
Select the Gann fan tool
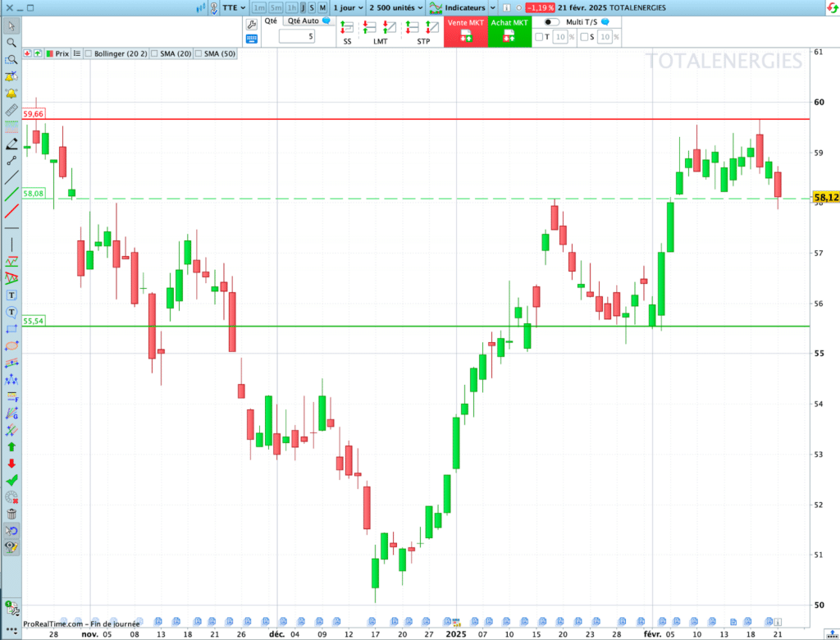[11, 414]
